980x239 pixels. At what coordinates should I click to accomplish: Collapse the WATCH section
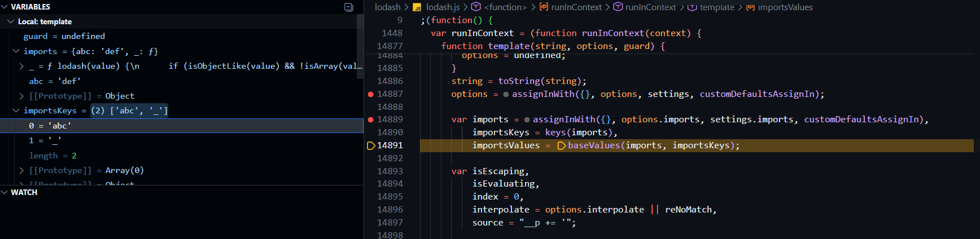point(5,192)
